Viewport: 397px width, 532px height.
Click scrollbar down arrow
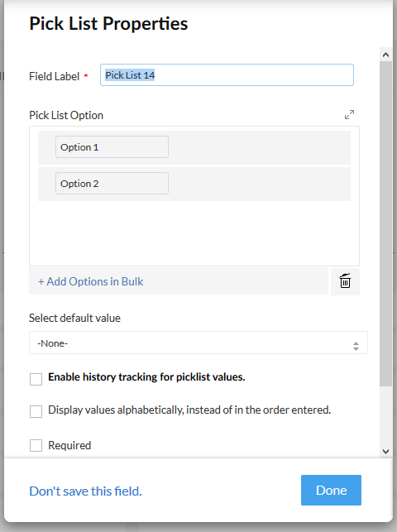[385, 451]
